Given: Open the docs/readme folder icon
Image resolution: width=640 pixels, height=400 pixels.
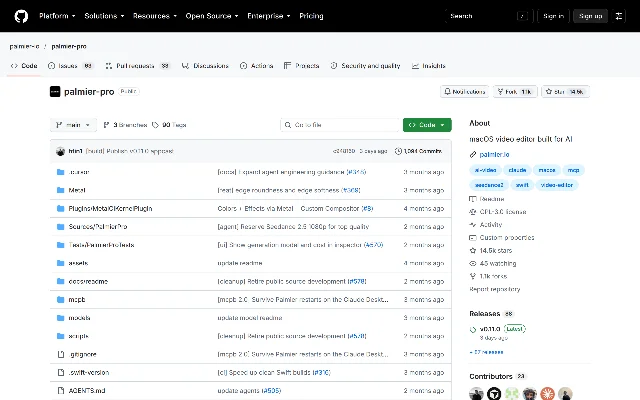Looking at the screenshot, I should (x=61, y=281).
